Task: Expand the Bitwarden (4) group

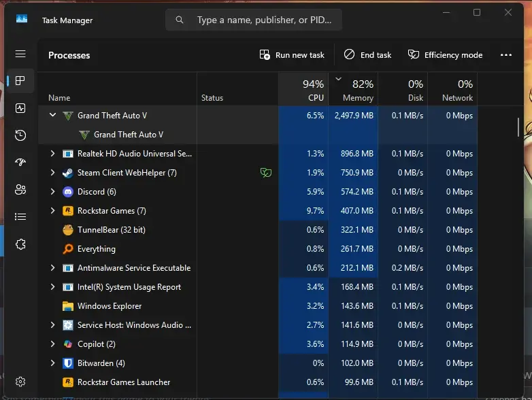Action: tap(52, 363)
